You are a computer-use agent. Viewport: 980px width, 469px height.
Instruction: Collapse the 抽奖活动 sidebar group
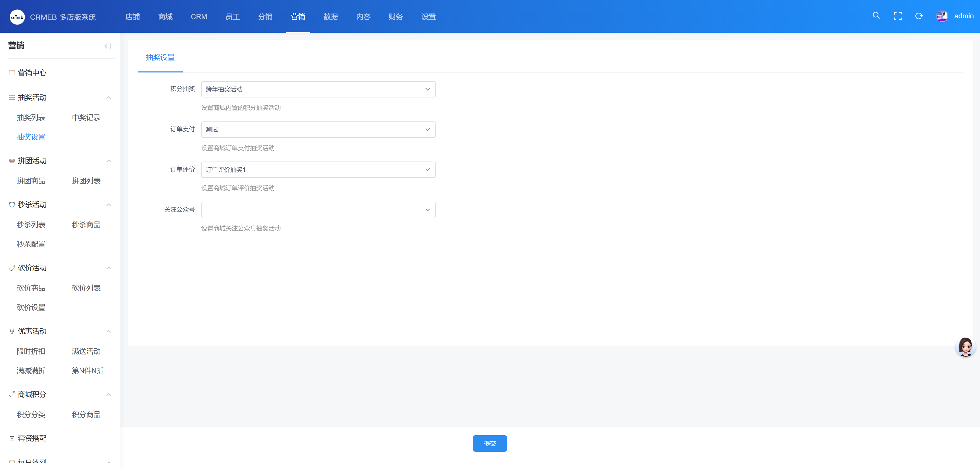pyautogui.click(x=109, y=97)
